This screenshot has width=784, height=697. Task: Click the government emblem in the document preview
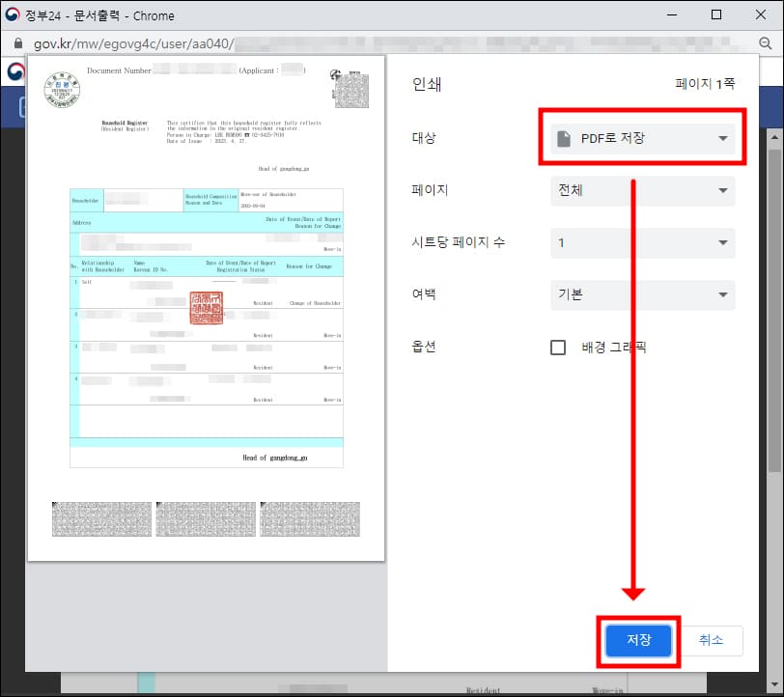tap(60, 89)
